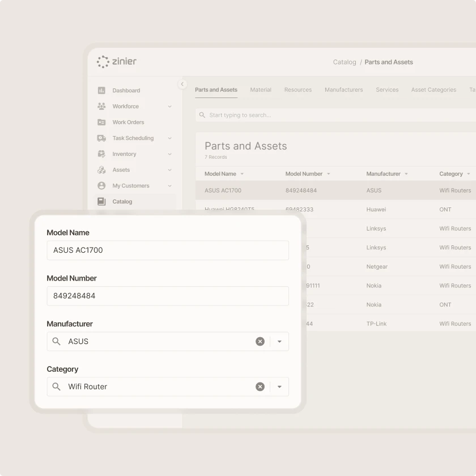476x476 pixels.
Task: Expand the Workforce submenu chevron
Action: pyautogui.click(x=169, y=107)
